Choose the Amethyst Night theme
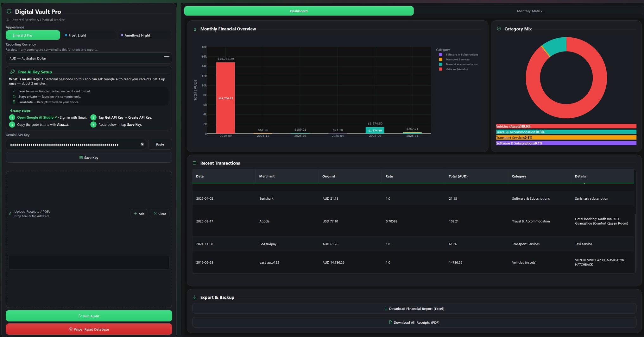The height and width of the screenshot is (337, 644). coord(145,35)
